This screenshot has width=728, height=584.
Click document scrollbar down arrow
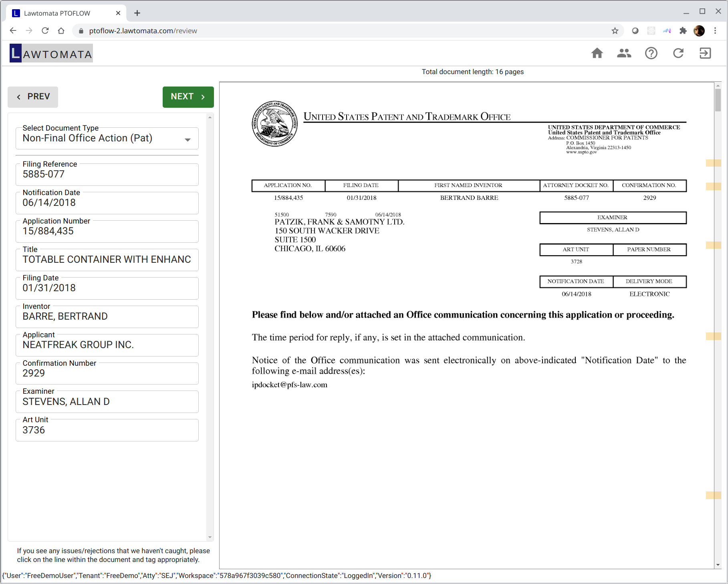click(718, 565)
